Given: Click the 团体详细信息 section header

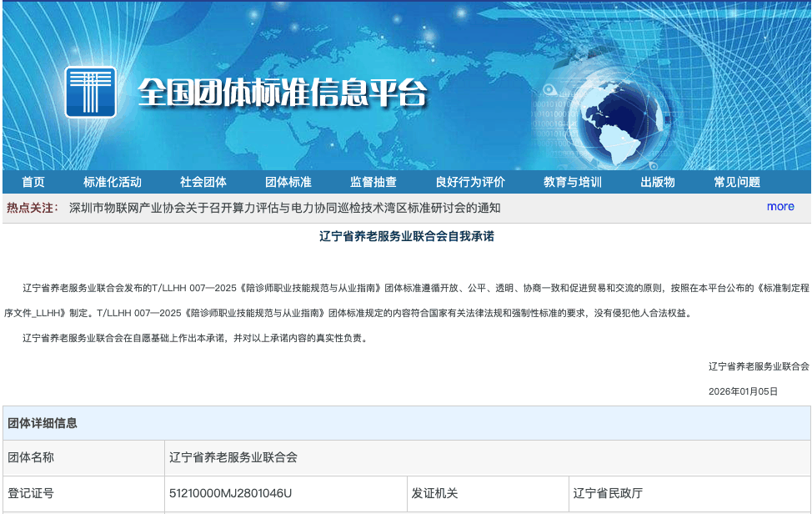Looking at the screenshot, I should point(407,423).
